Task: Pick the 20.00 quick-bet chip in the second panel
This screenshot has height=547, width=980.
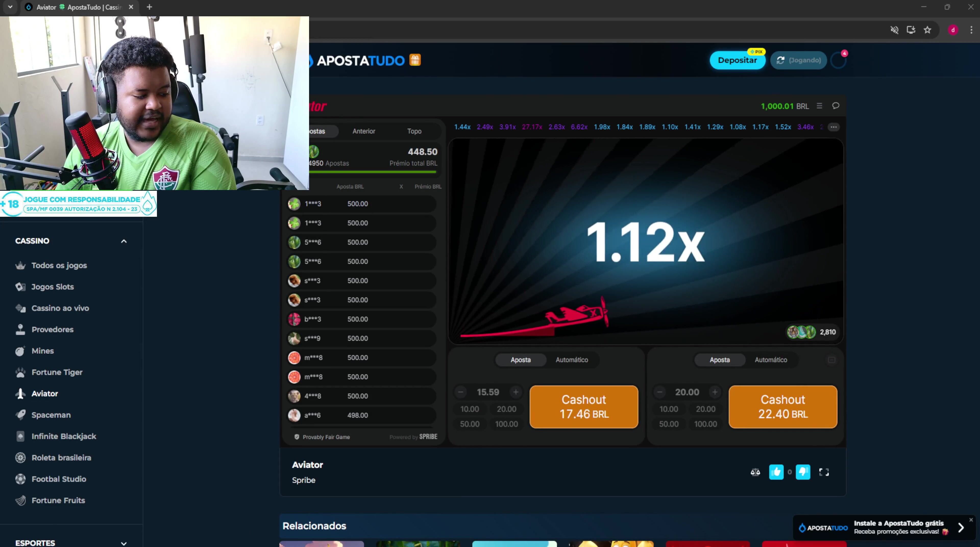Action: coord(705,409)
